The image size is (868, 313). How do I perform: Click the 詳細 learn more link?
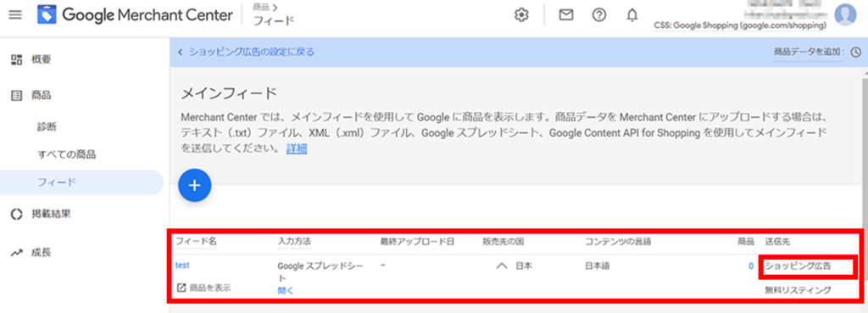click(x=297, y=148)
